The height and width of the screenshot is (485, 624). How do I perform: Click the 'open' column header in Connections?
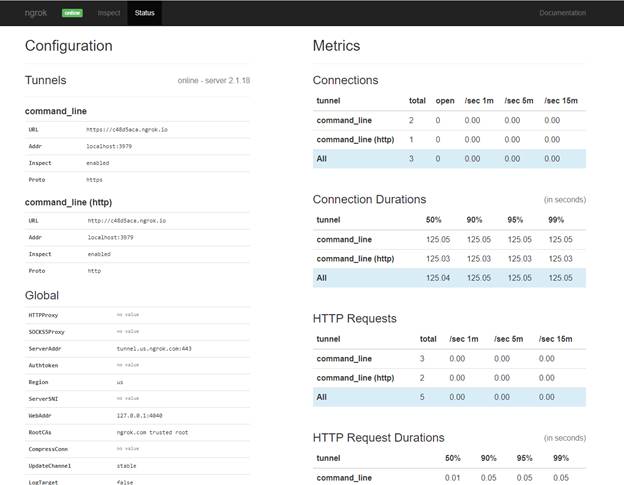click(x=445, y=101)
